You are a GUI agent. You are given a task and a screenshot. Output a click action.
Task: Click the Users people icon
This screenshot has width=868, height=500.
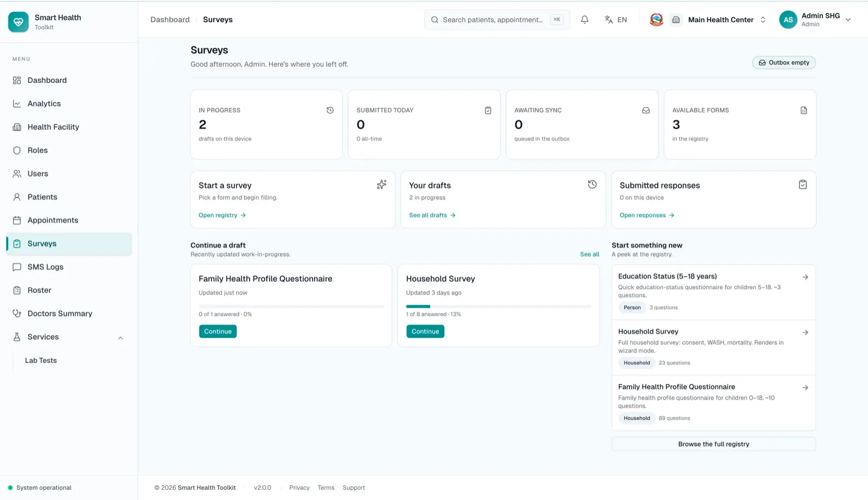17,174
